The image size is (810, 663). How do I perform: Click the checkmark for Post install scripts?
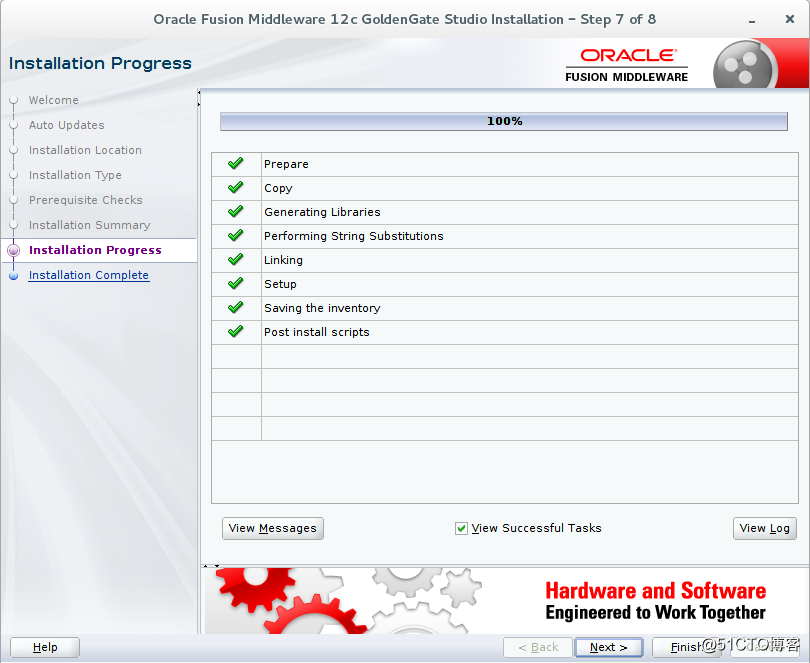coord(236,331)
